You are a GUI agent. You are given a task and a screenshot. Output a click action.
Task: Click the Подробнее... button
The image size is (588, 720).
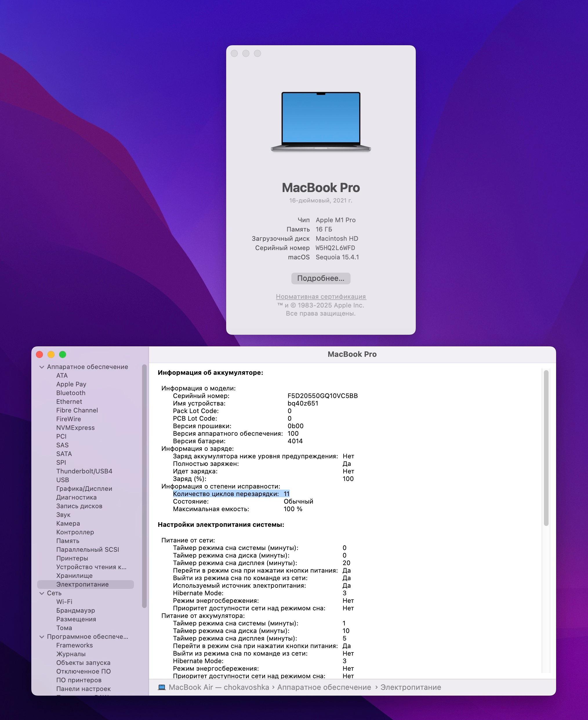[x=320, y=278]
